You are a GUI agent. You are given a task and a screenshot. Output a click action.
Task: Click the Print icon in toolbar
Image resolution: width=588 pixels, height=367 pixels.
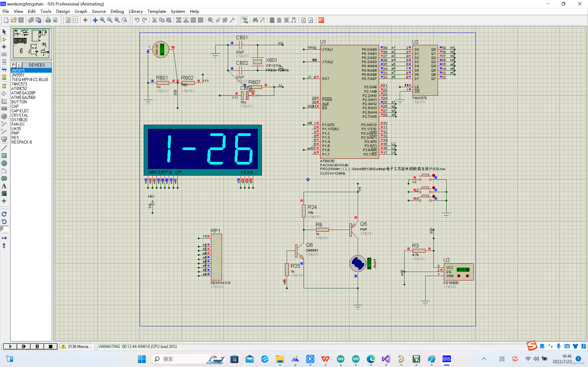click(x=48, y=20)
